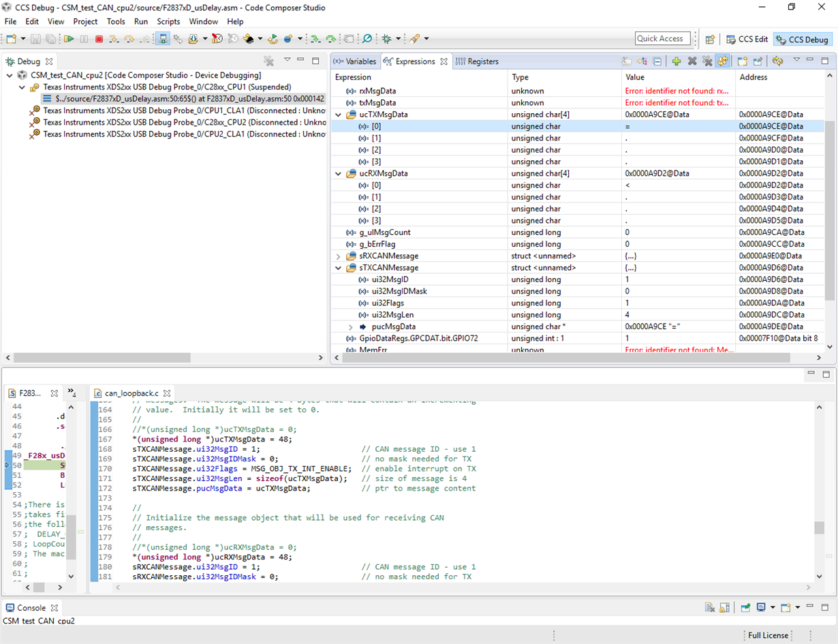Click the Step Into icon after Terminate
Screen dimensions: 838x644
click(x=114, y=39)
